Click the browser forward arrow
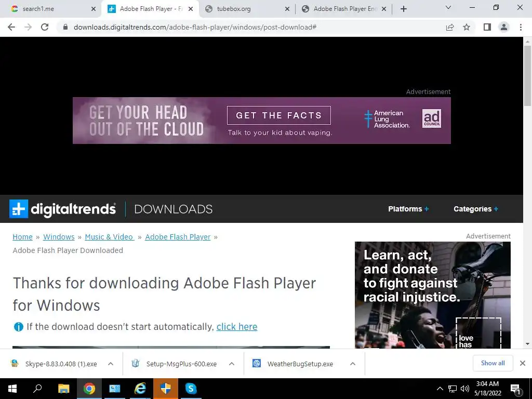Image resolution: width=532 pixels, height=399 pixels. [28, 27]
